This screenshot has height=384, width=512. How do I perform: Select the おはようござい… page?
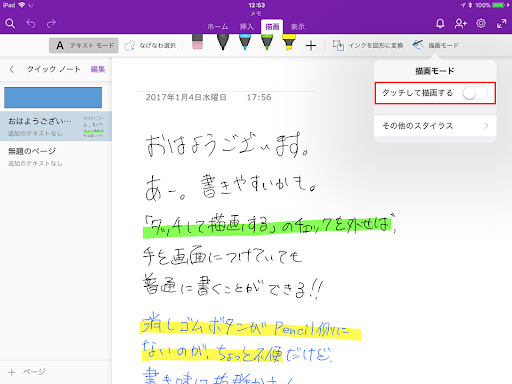click(x=56, y=126)
